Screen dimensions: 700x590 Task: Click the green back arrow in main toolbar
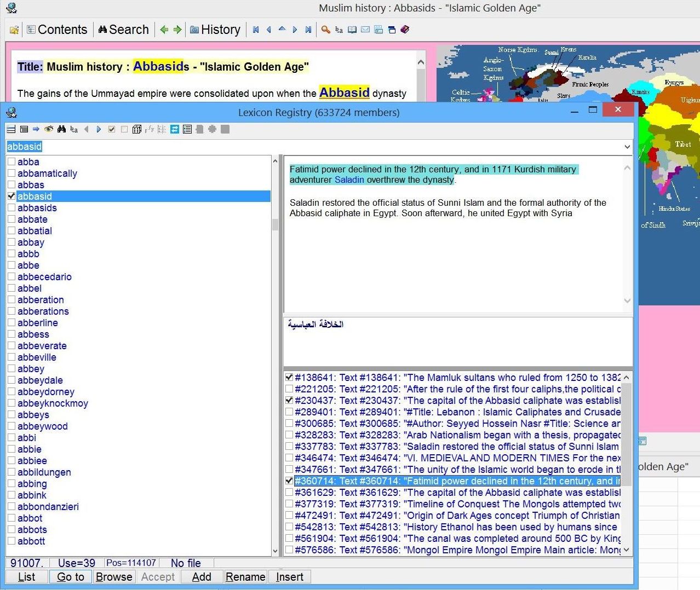click(x=164, y=30)
